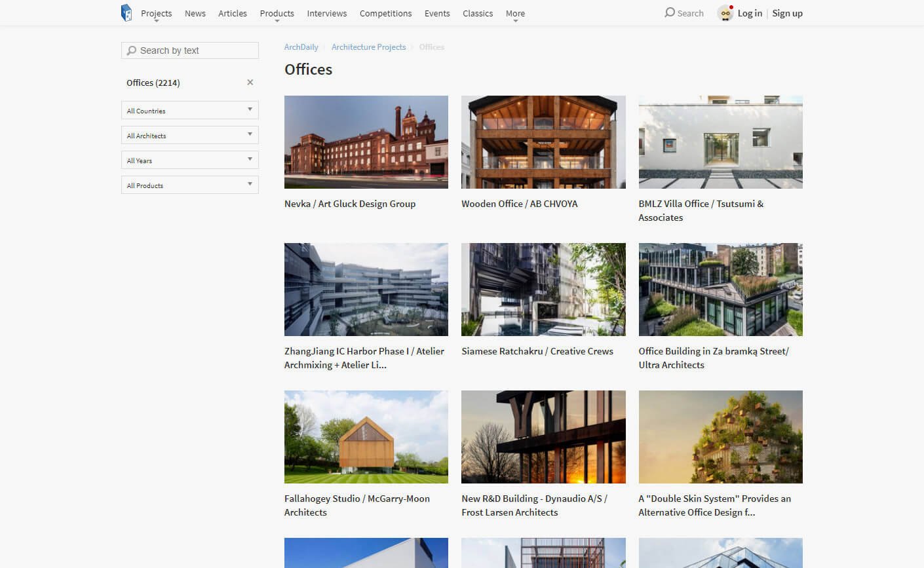Open the News menu item
924x568 pixels.
pos(195,13)
